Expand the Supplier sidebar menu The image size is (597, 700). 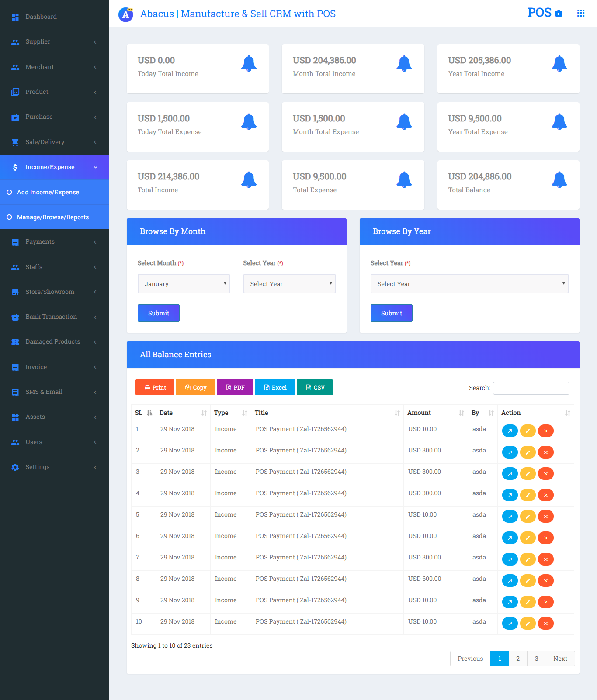click(x=55, y=42)
